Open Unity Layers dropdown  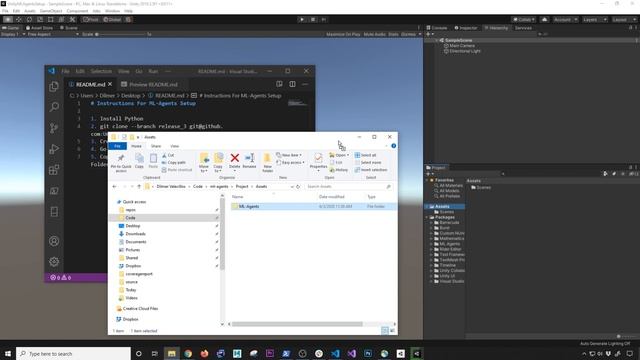[x=594, y=20]
